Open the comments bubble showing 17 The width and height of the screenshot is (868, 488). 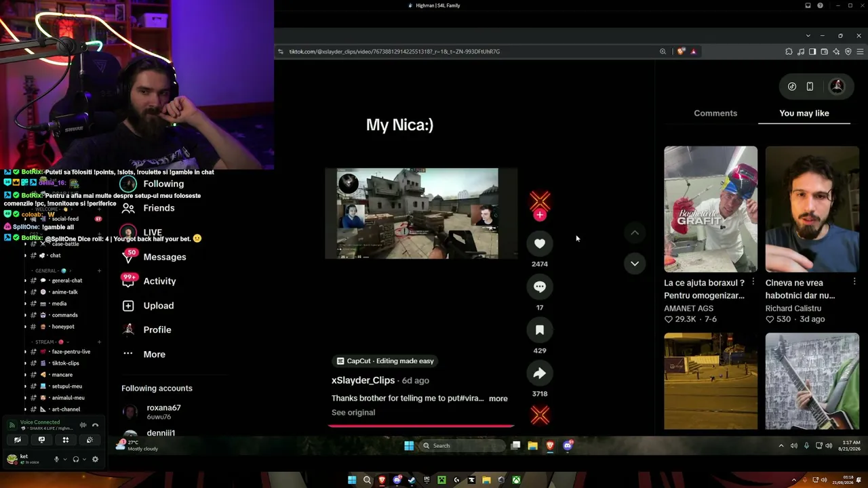click(540, 287)
